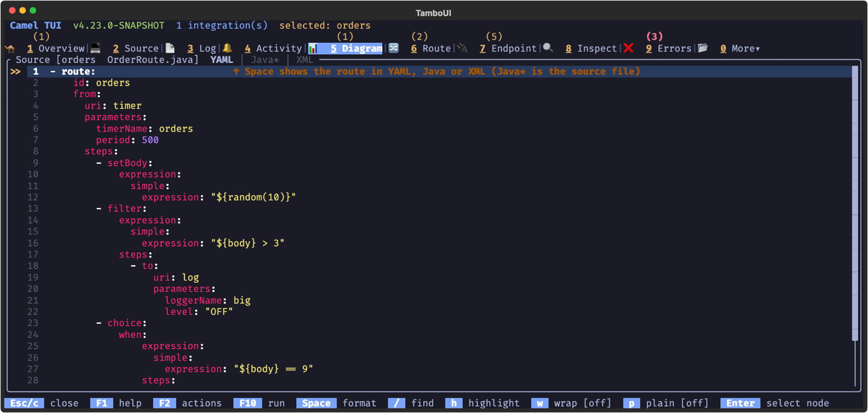This screenshot has height=413, width=868.
Task: Go to the Activity tab
Action: (273, 48)
